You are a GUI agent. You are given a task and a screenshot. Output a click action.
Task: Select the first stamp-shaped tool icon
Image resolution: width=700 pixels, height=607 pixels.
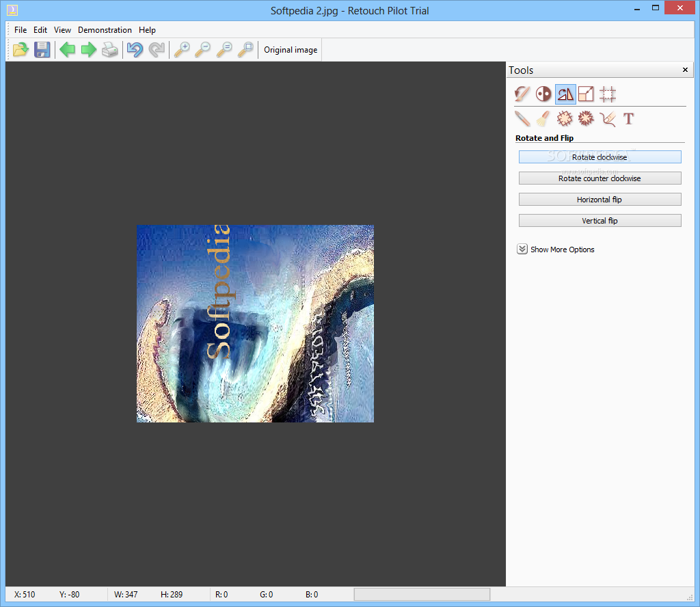[x=565, y=119]
